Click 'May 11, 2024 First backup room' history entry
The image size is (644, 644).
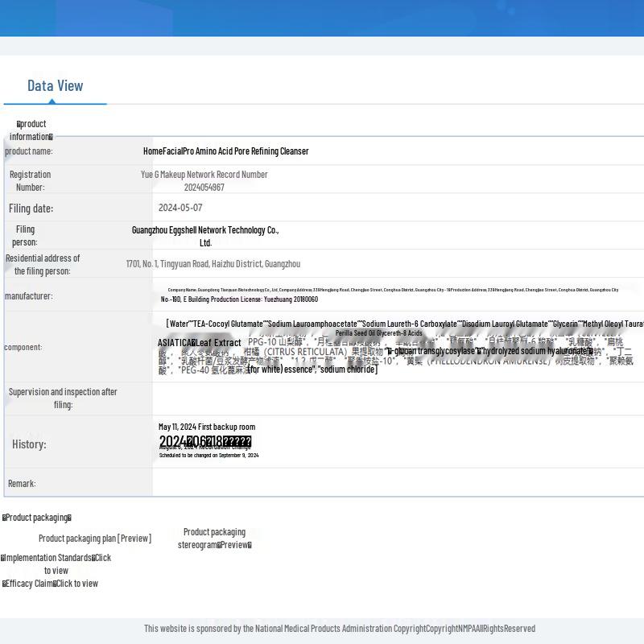tap(207, 427)
